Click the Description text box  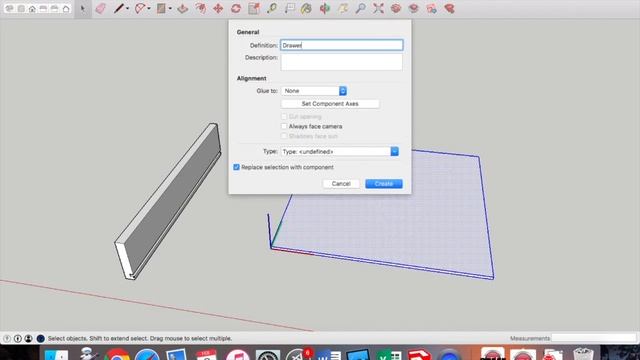point(342,62)
